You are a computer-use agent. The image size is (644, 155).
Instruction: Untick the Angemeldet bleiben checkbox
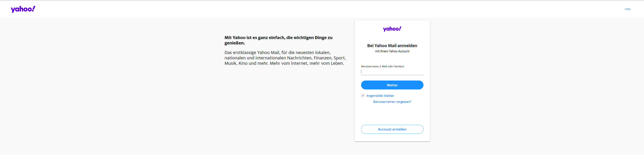point(362,95)
